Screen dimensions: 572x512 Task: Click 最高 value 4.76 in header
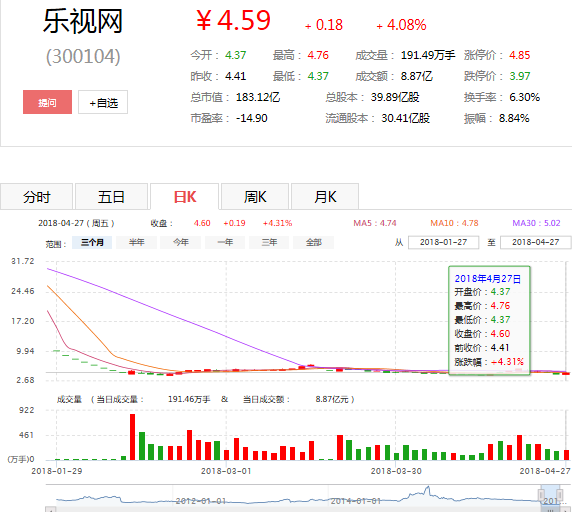click(318, 55)
